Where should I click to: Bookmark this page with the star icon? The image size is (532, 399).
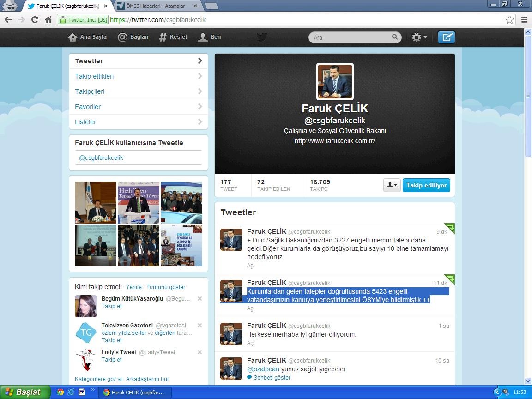point(509,20)
